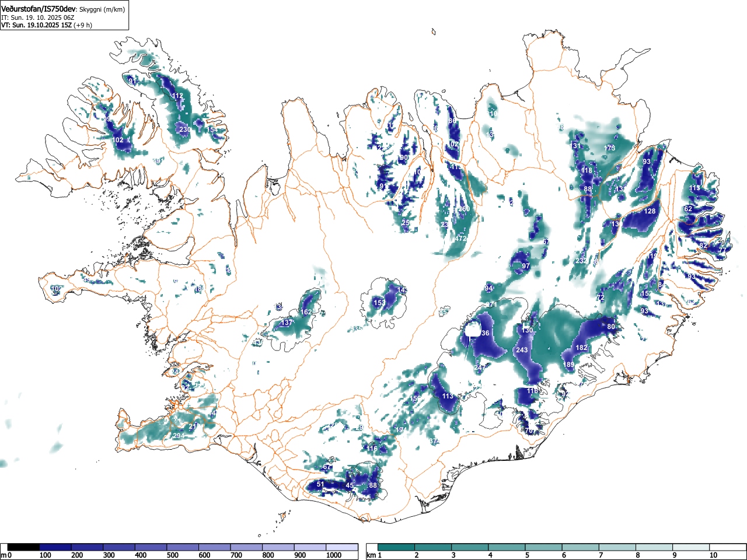Click the 'Skyggni (m/km)' label

pyautogui.click(x=102, y=9)
